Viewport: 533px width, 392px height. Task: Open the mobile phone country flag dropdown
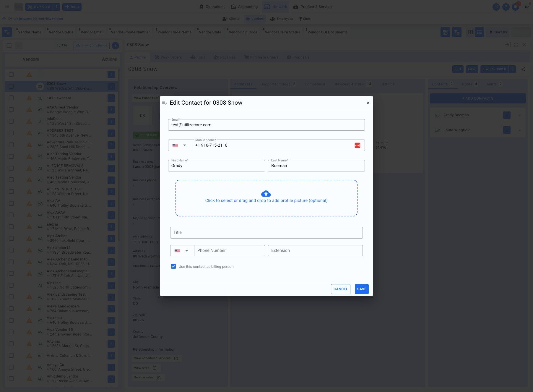180,145
